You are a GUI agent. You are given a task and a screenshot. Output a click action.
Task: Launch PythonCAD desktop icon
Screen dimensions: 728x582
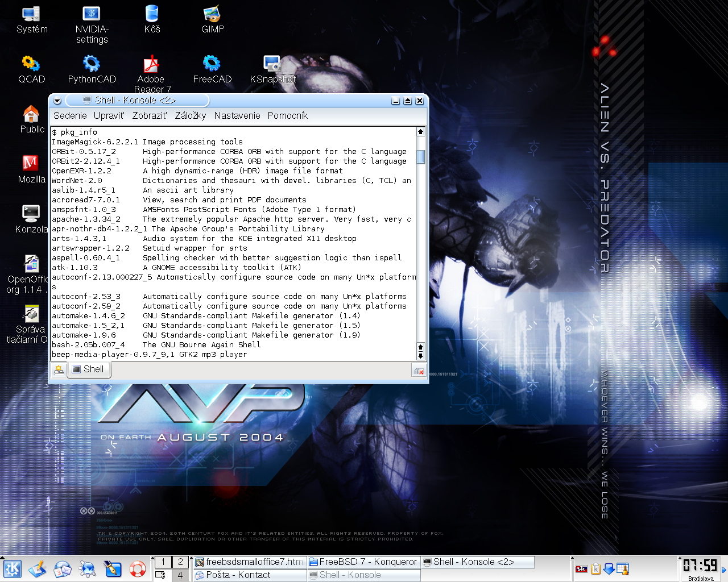(92, 70)
